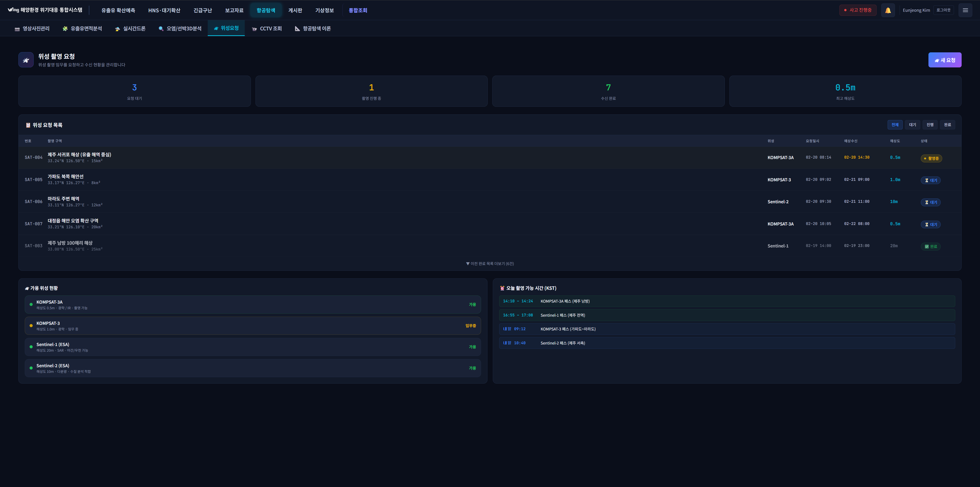Filter list by 전체 status
The image size is (980, 487).
[895, 125]
